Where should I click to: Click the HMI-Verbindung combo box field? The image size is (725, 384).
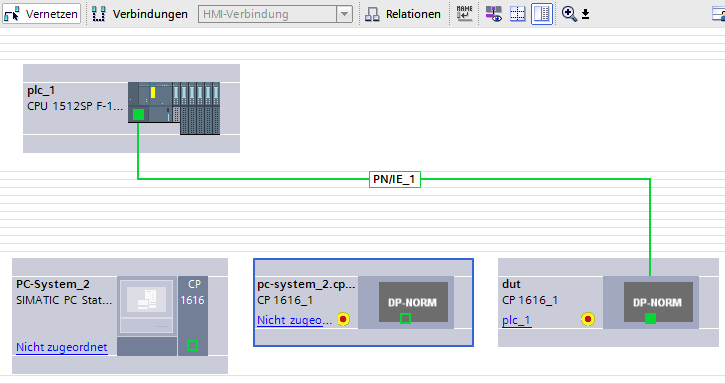point(268,14)
